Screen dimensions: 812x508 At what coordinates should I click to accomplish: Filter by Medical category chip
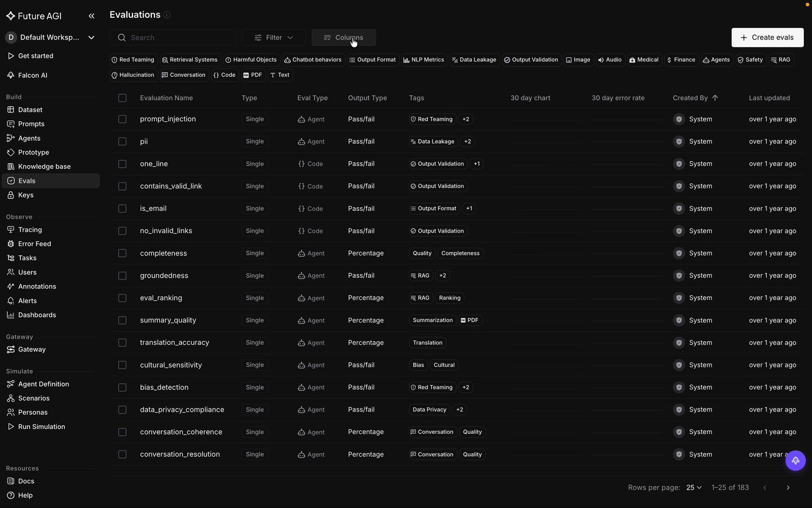click(x=644, y=60)
